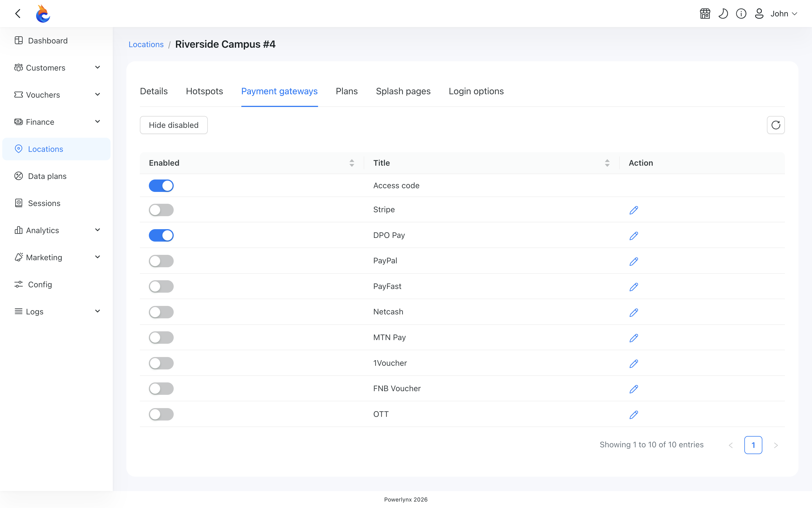812x508 pixels.
Task: Click the Locations breadcrumb link
Action: click(x=146, y=44)
